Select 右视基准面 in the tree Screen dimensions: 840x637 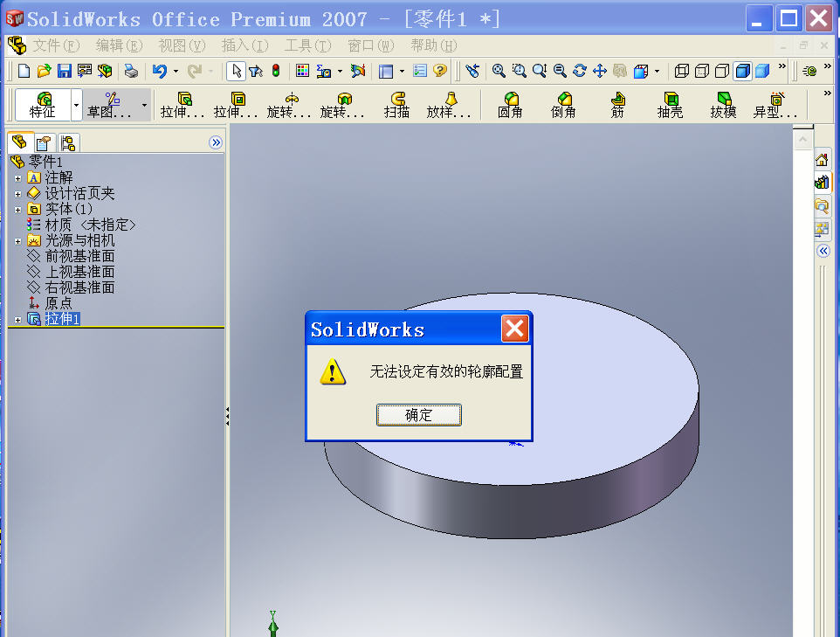79,287
